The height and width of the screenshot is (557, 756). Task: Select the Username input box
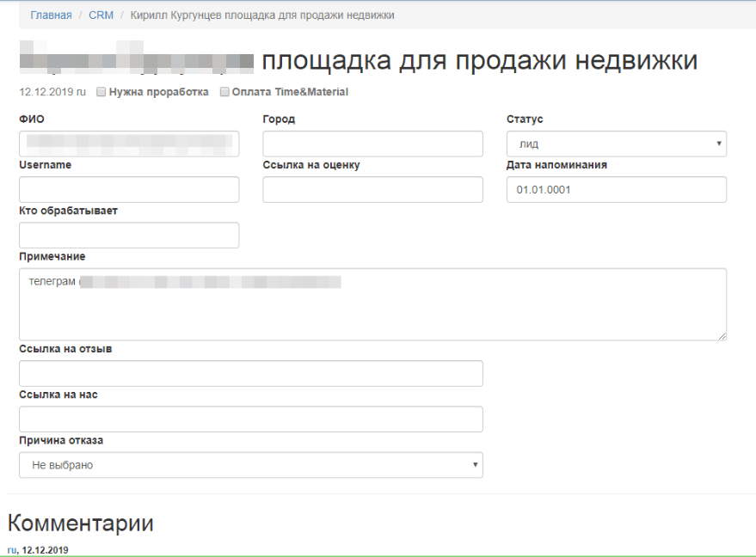tap(129, 190)
